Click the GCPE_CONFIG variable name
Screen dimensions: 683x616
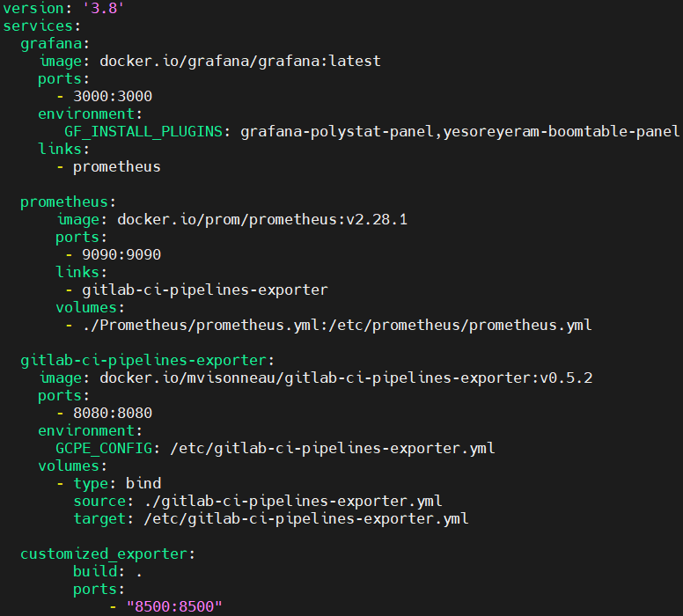[x=104, y=448]
